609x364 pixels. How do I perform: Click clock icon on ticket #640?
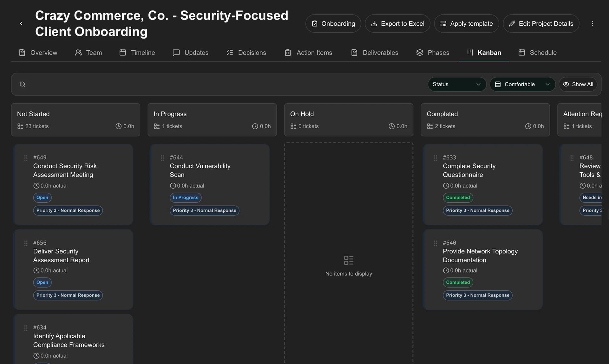(446, 271)
